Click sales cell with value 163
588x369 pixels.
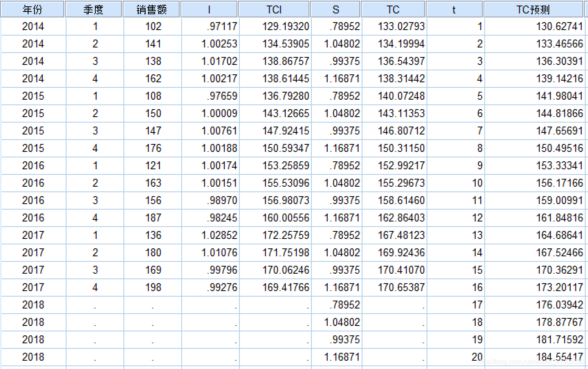pyautogui.click(x=153, y=183)
